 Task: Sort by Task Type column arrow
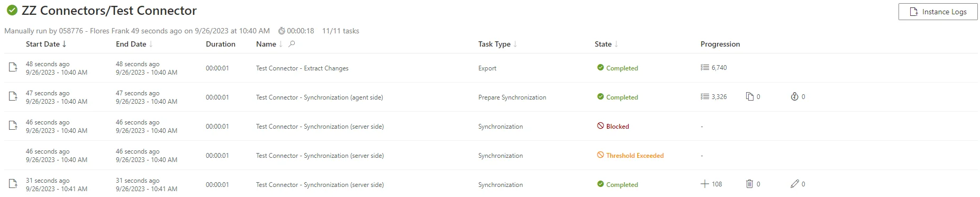(x=515, y=44)
